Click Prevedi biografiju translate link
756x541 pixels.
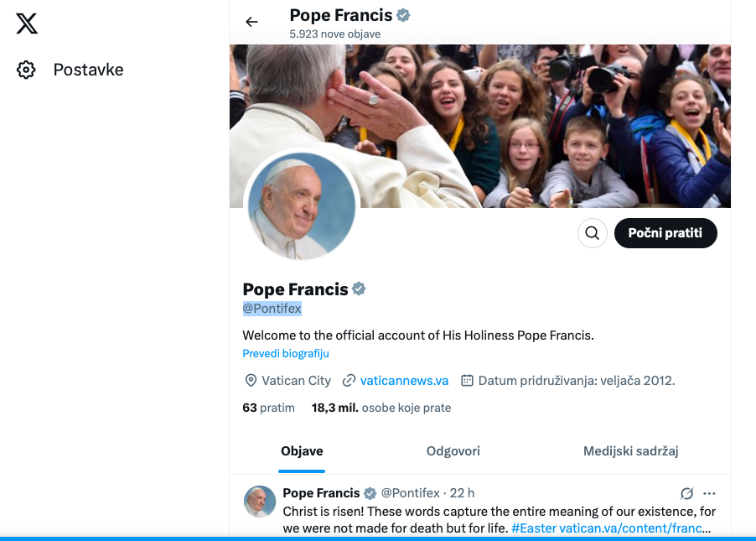286,354
